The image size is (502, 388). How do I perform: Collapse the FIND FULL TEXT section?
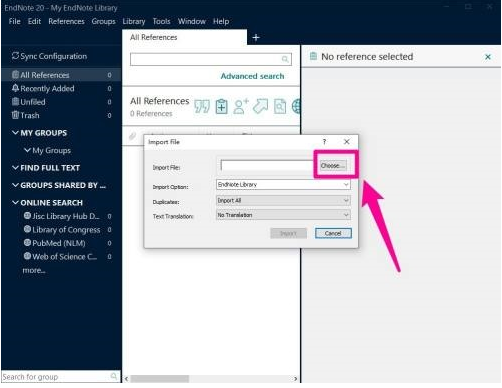coord(15,168)
